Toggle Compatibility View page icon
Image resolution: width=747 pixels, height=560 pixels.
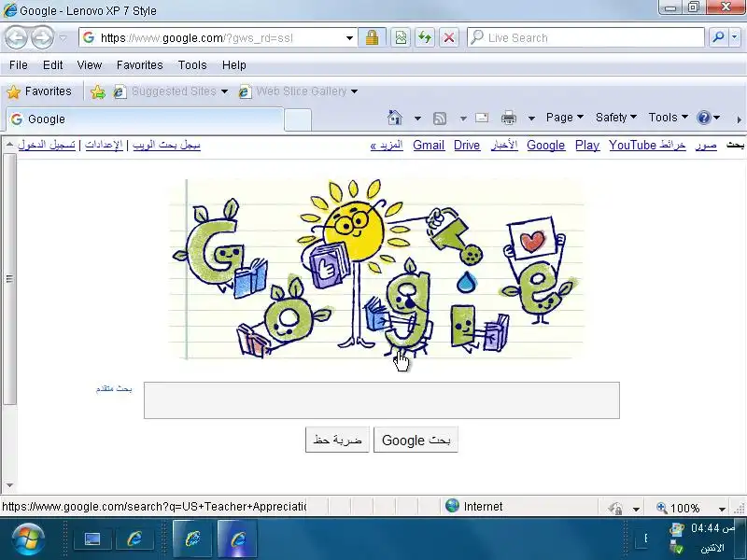pyautogui.click(x=401, y=37)
